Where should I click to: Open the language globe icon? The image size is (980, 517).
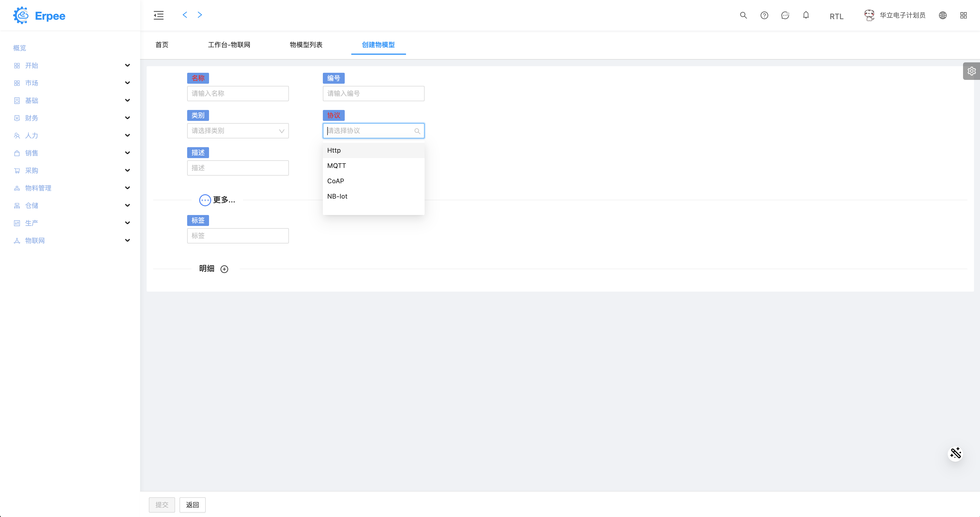(942, 15)
